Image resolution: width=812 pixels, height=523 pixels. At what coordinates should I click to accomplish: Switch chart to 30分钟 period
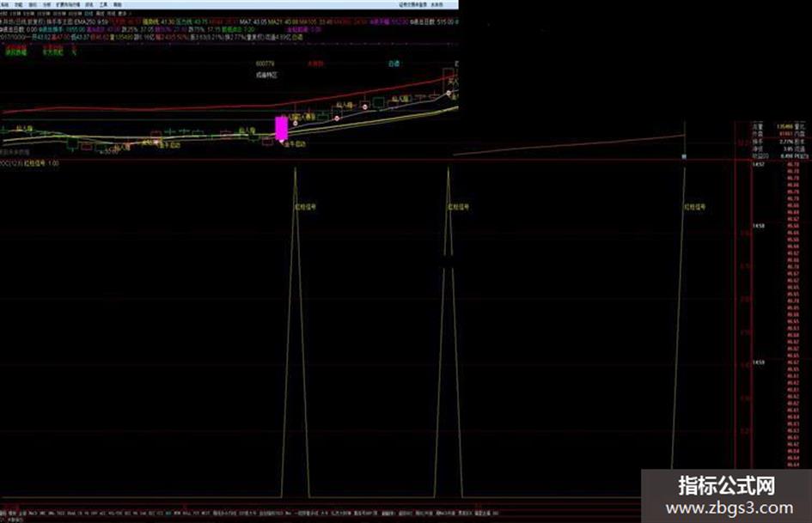(59, 14)
